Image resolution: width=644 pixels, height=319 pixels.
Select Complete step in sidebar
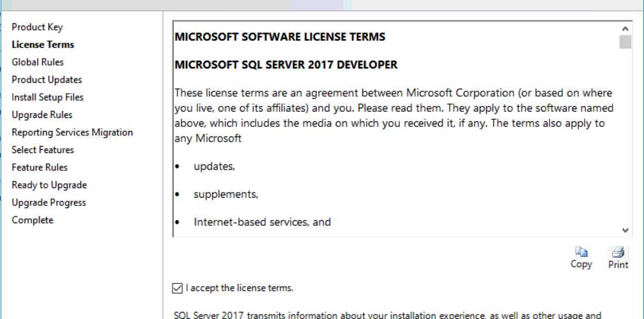tap(33, 220)
